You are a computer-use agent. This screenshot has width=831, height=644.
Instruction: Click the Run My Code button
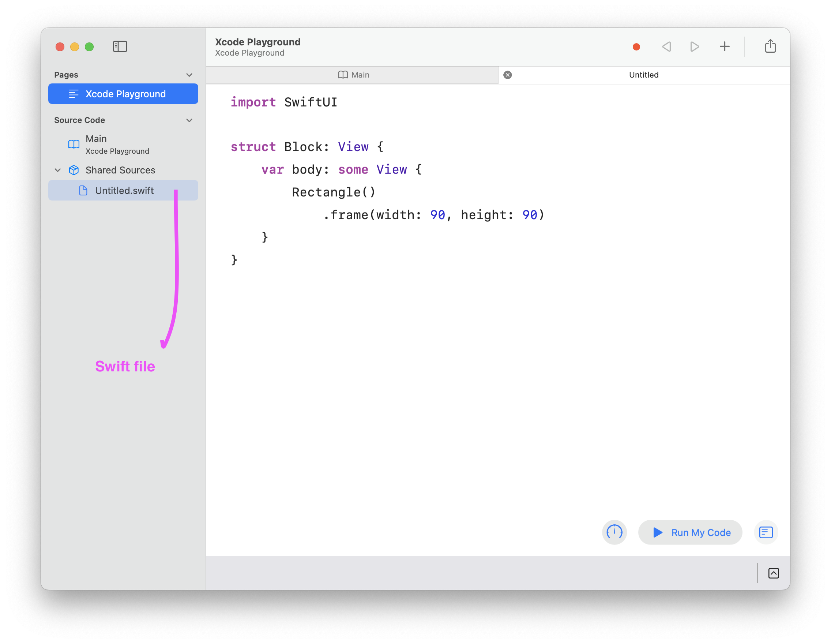click(x=690, y=532)
